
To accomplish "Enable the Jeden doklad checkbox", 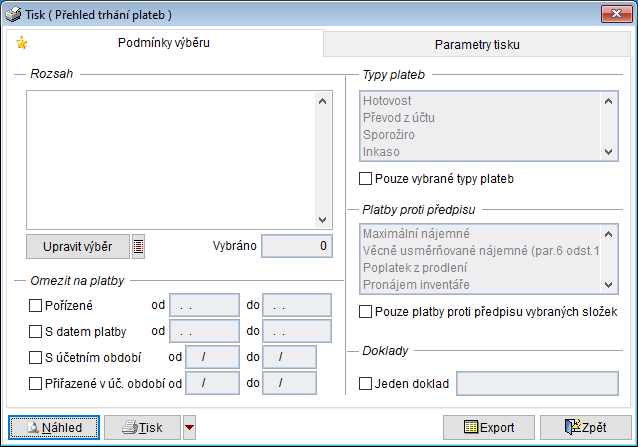I will click(365, 382).
